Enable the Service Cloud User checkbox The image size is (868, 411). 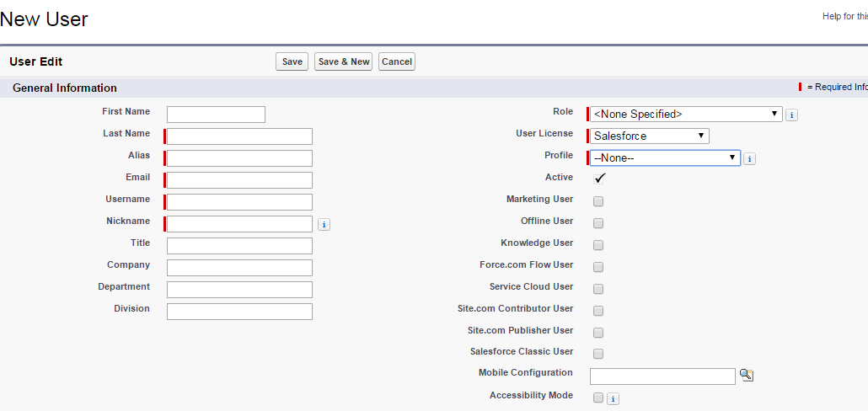(x=597, y=289)
